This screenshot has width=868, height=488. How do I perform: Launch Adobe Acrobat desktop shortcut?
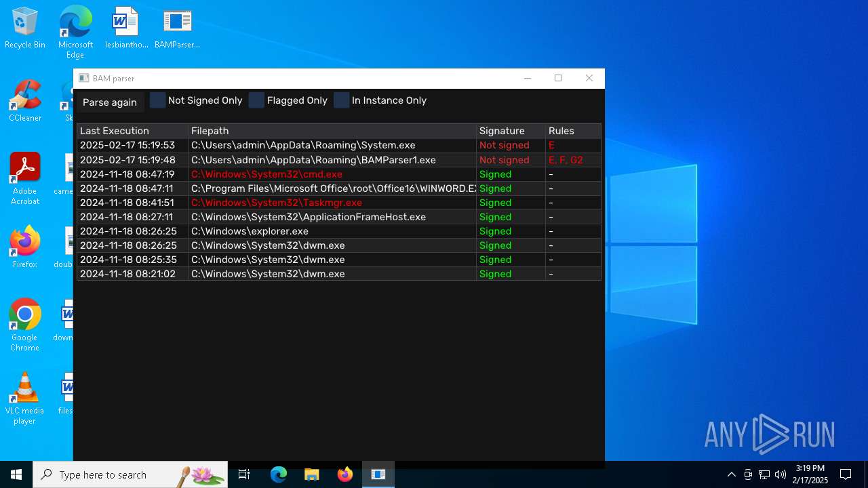click(25, 179)
